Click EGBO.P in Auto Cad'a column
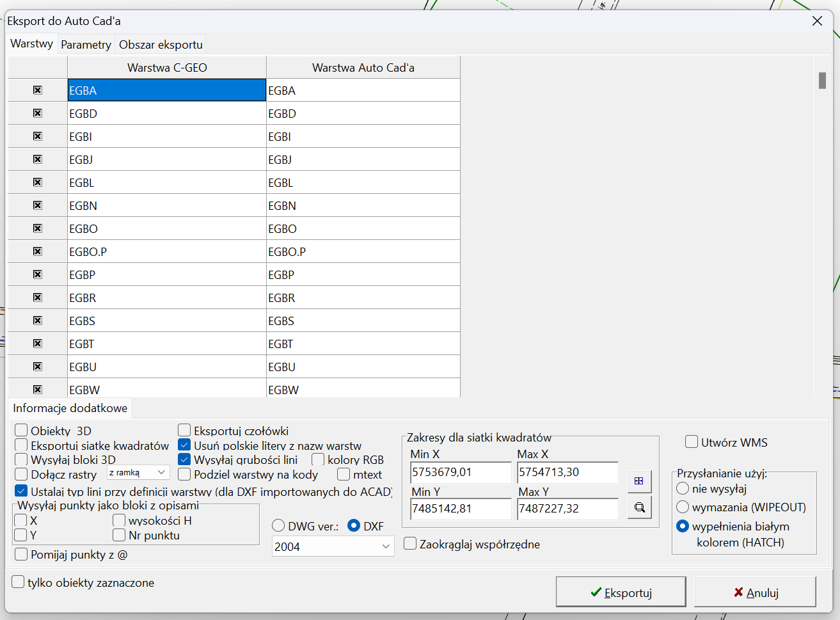The width and height of the screenshot is (840, 620). (x=363, y=251)
